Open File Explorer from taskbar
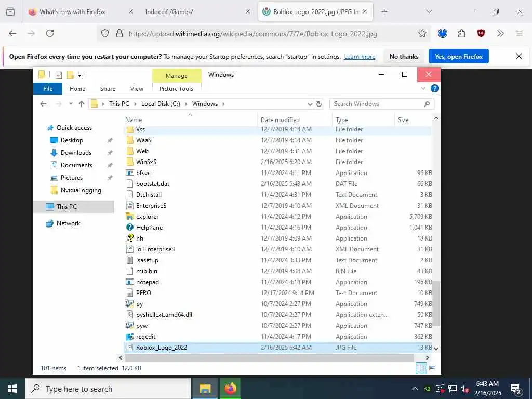This screenshot has width=532, height=399. pyautogui.click(x=205, y=389)
